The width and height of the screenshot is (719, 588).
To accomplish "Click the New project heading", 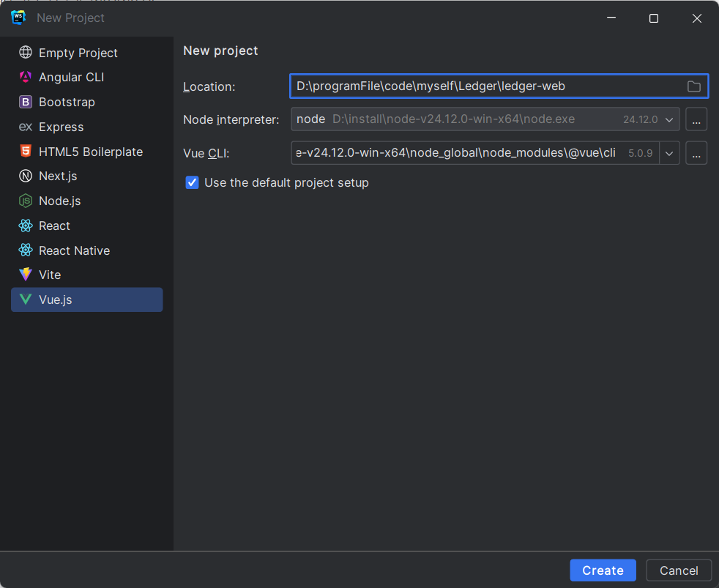I will coord(220,51).
